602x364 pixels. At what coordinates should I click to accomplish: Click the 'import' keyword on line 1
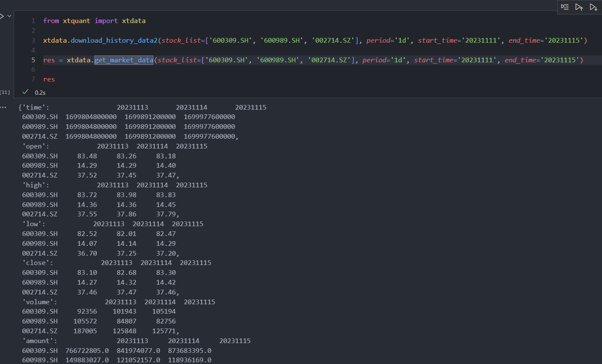(x=106, y=20)
